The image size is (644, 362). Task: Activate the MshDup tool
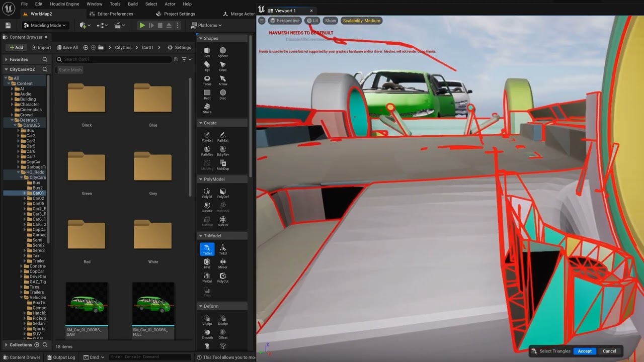click(223, 165)
